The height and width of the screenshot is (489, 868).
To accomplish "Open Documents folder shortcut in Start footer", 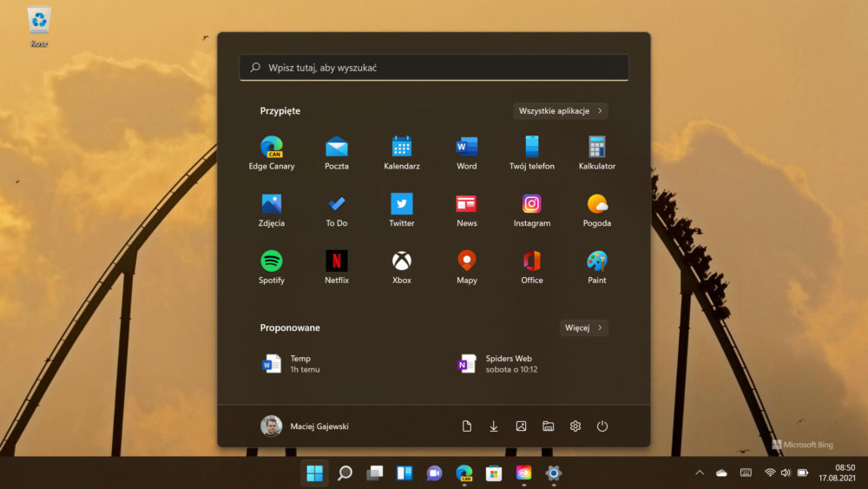I will click(467, 426).
